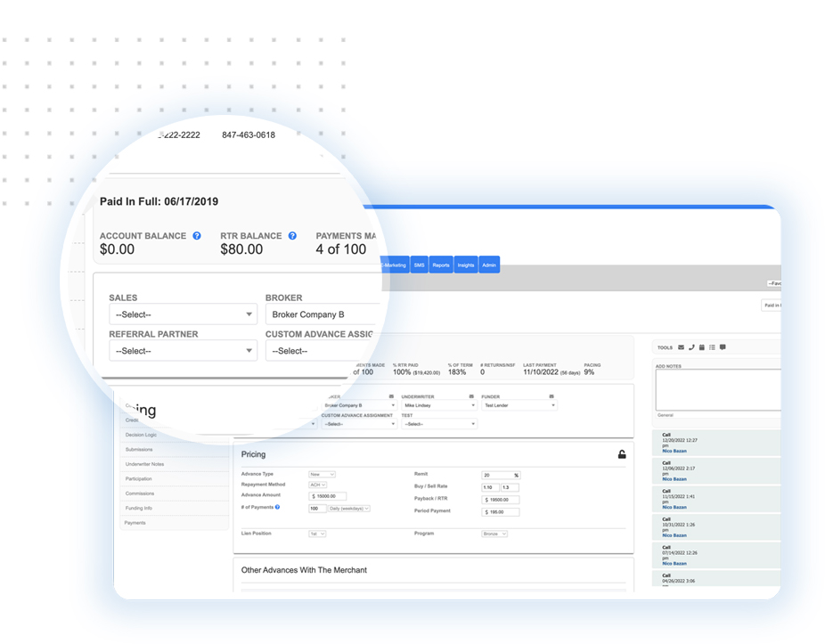Click the email icon next to the Funder field

[551, 395]
